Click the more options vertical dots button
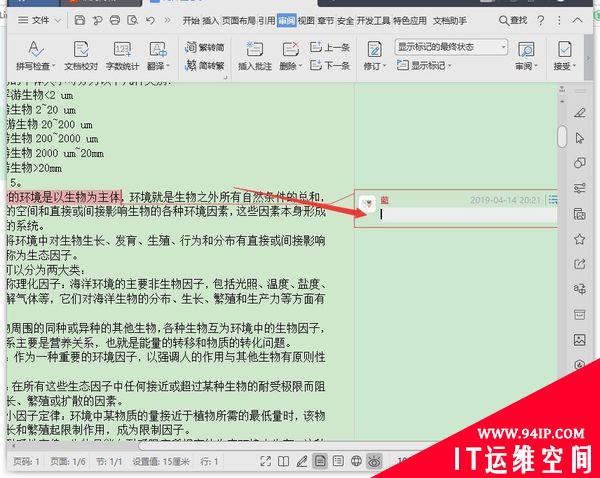Viewport: 600px width, 478px height. pos(559,20)
